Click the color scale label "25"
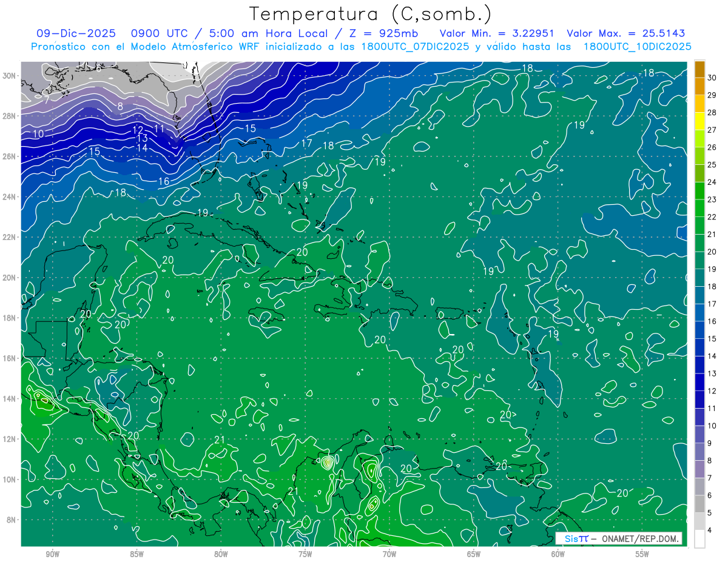Image resolution: width=728 pixels, height=562 pixels. coord(712,165)
